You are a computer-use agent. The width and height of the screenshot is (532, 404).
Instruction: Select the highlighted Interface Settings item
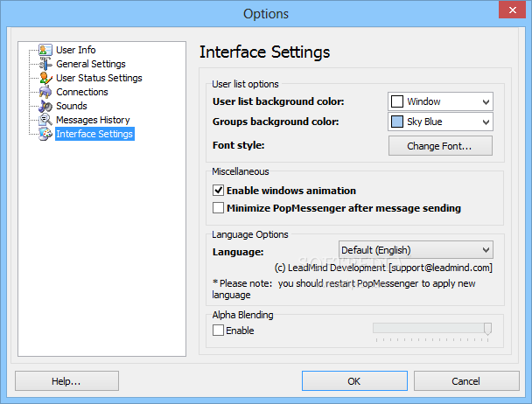click(x=94, y=134)
